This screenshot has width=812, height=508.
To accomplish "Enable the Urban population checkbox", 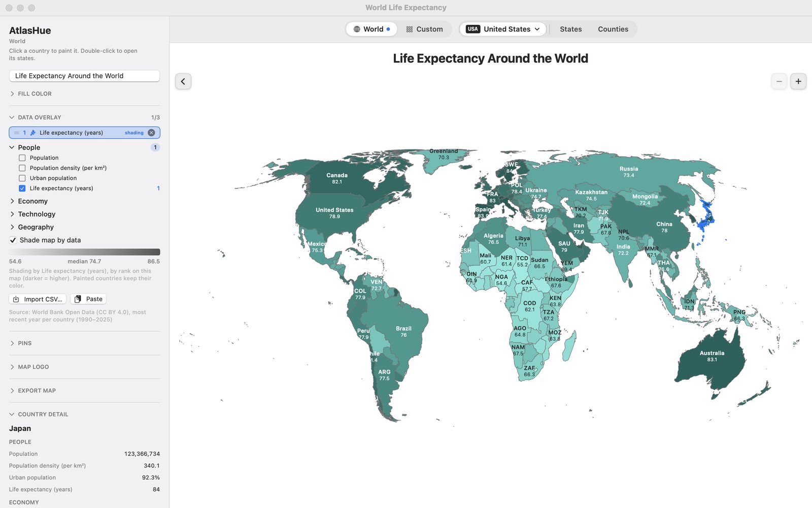I will pos(22,178).
